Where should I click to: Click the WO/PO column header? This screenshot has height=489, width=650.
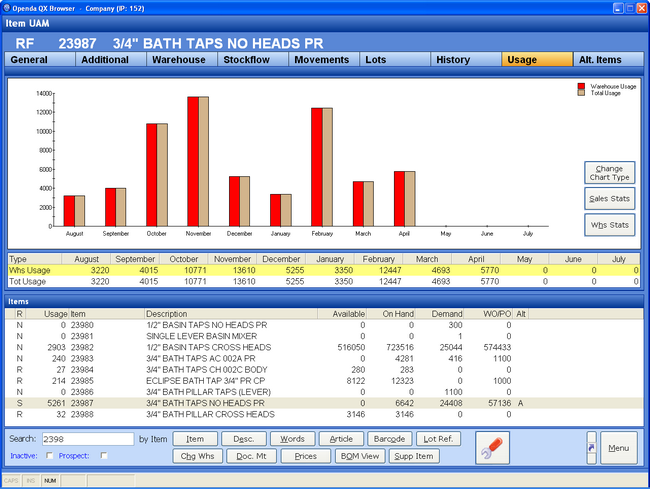coord(488,314)
